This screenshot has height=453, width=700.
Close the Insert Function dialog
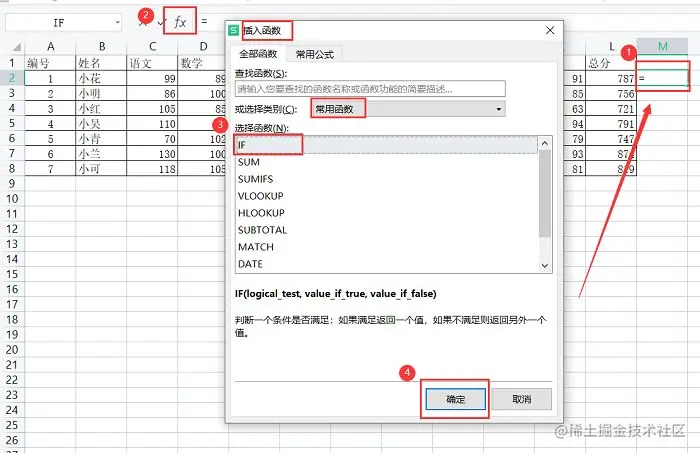click(x=550, y=30)
